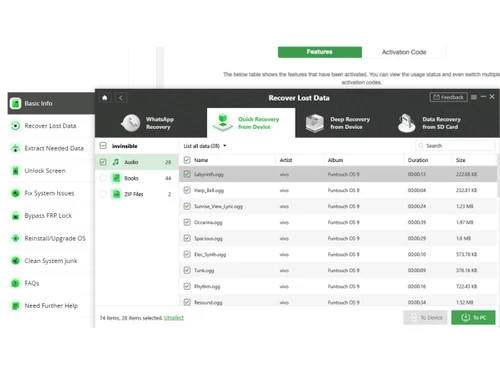The height and width of the screenshot is (375, 500).
Task: Sort by the Size column header
Action: coord(460,160)
